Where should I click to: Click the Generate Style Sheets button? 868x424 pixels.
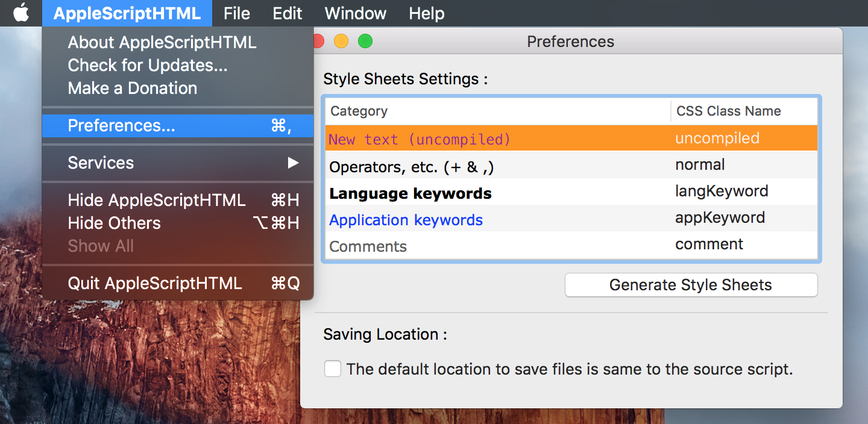coord(691,285)
